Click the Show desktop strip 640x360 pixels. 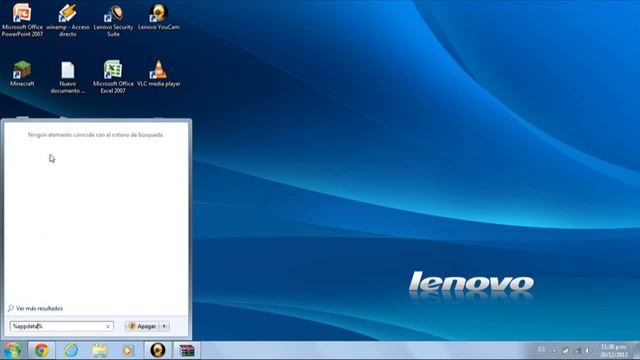coord(636,351)
